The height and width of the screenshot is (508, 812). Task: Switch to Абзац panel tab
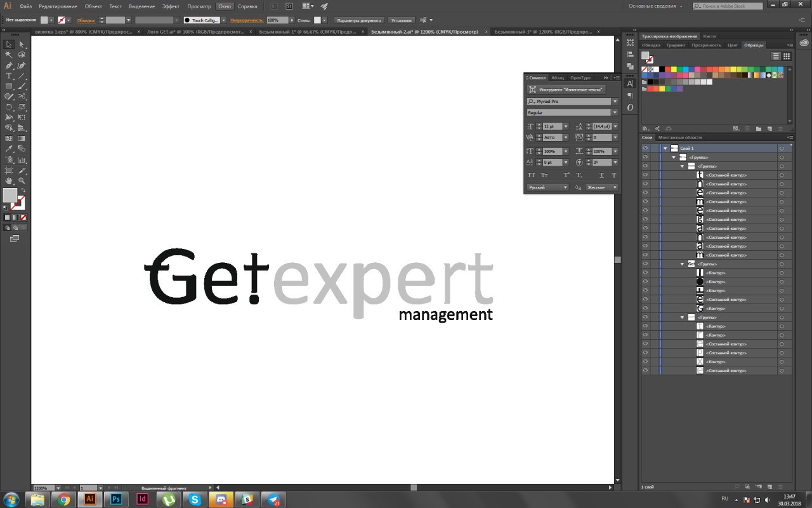(558, 77)
